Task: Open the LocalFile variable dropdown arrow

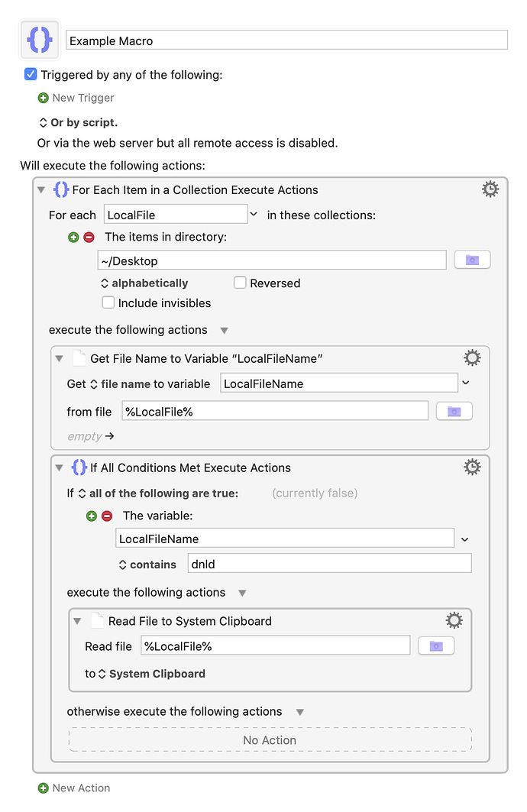Action: click(x=254, y=215)
